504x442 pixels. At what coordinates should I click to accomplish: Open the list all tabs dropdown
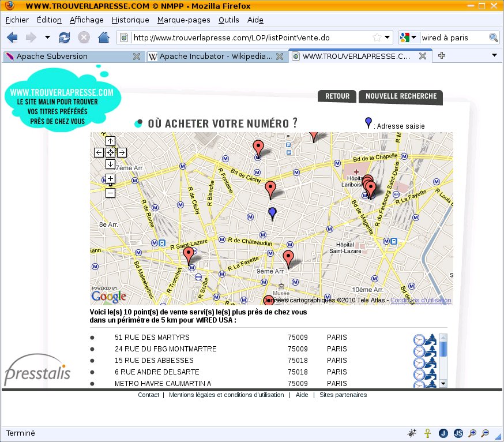(494, 55)
